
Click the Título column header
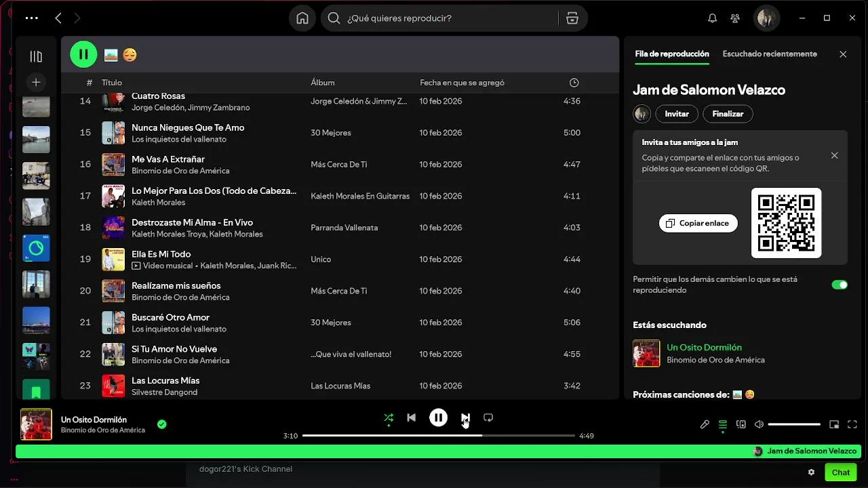click(x=112, y=83)
